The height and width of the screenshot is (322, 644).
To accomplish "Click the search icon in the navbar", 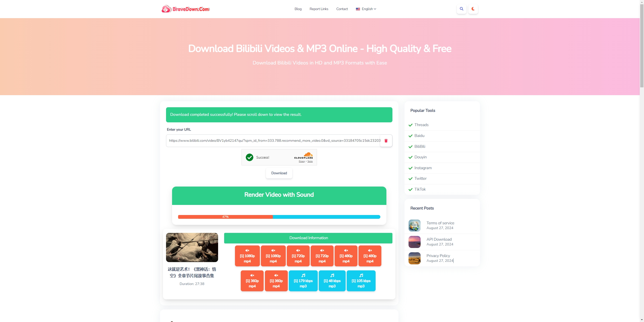I will point(461,9).
